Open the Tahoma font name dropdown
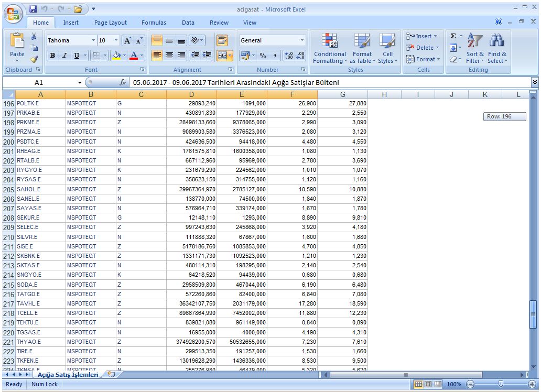Image resolution: width=541 pixels, height=392 pixels. tap(93, 41)
